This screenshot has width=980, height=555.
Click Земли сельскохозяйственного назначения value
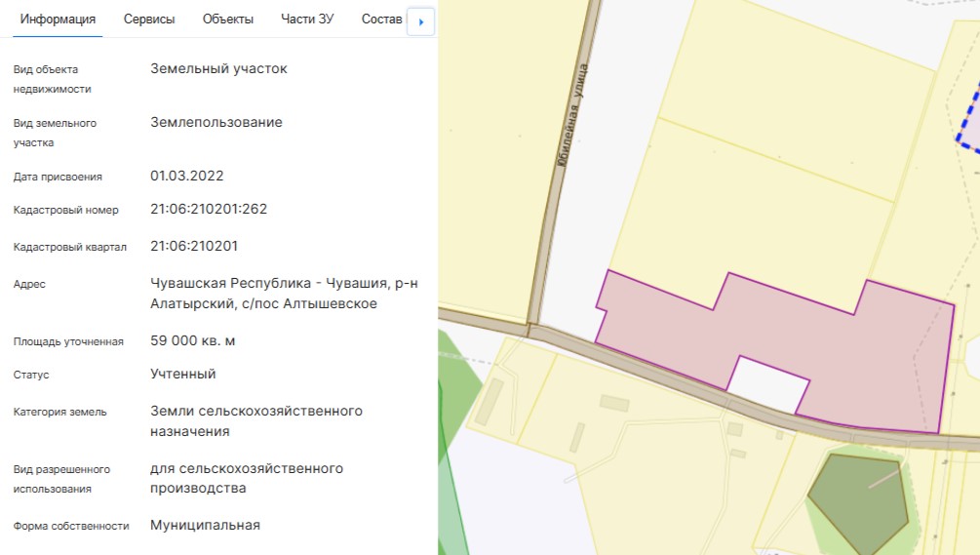(256, 421)
